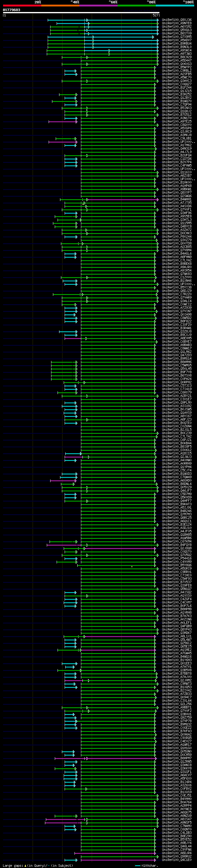Choose hit UniRef100_B8C929
Viewport: 197px width, 868px height.
point(177,57)
